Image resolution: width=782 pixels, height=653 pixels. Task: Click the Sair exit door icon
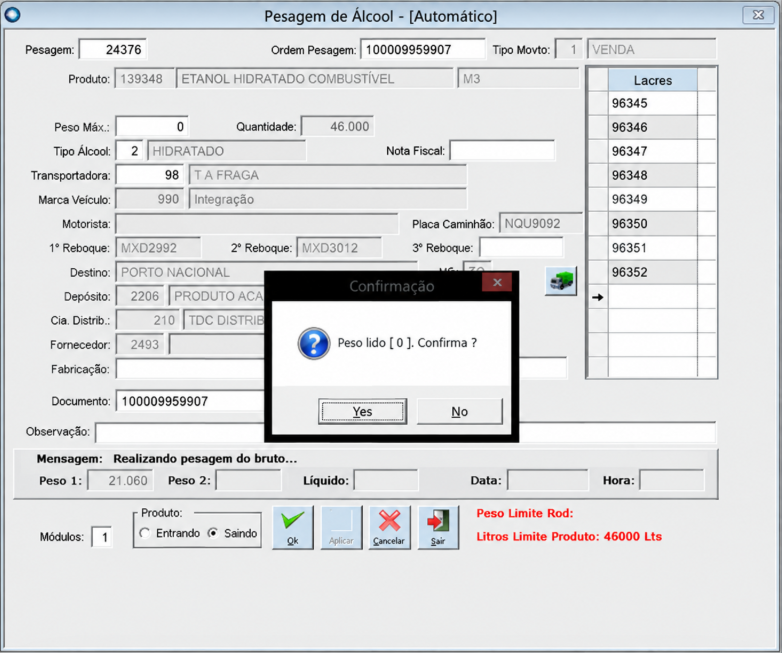tap(438, 528)
